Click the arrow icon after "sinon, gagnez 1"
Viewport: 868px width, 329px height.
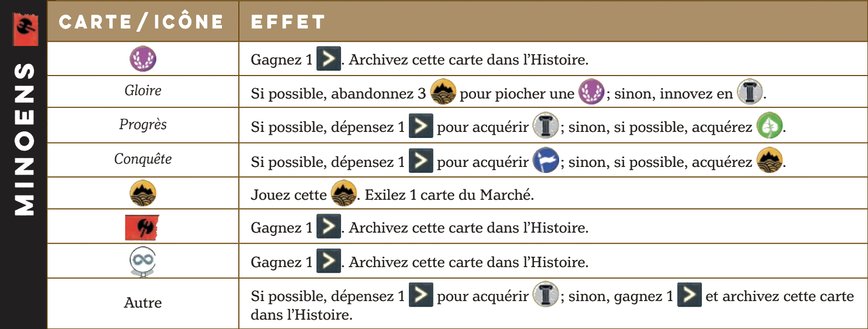click(689, 295)
